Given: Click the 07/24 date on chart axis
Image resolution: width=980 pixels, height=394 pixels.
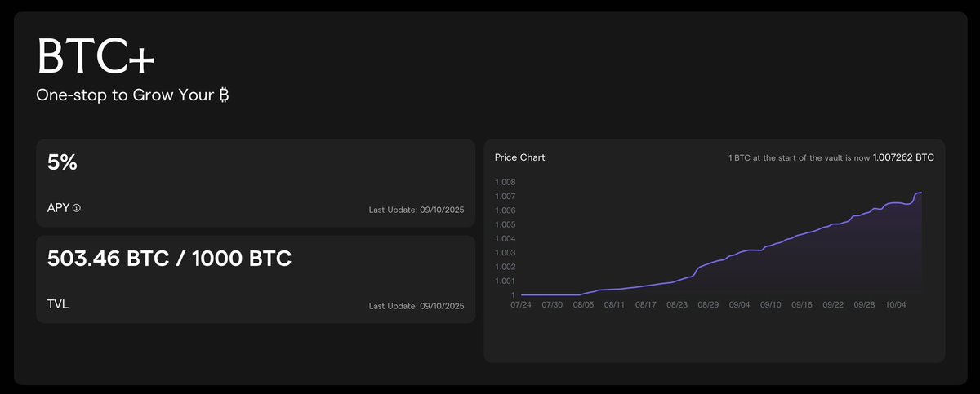Looking at the screenshot, I should [x=521, y=305].
